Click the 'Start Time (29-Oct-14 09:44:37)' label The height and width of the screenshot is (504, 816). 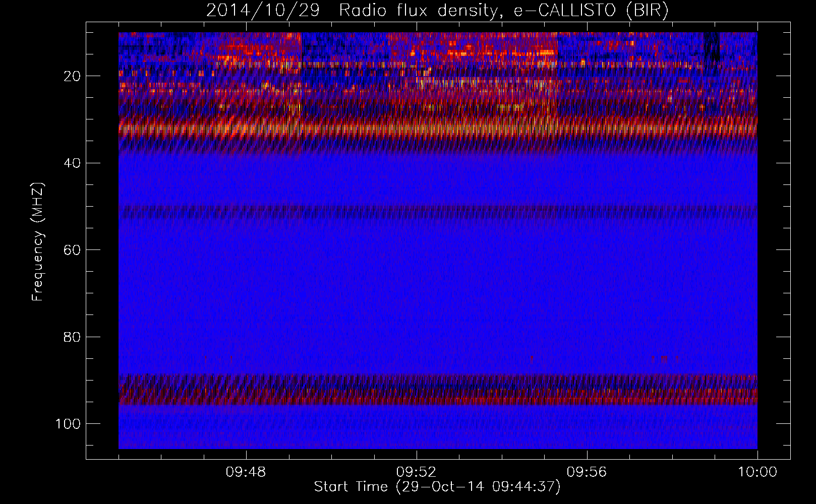437,487
